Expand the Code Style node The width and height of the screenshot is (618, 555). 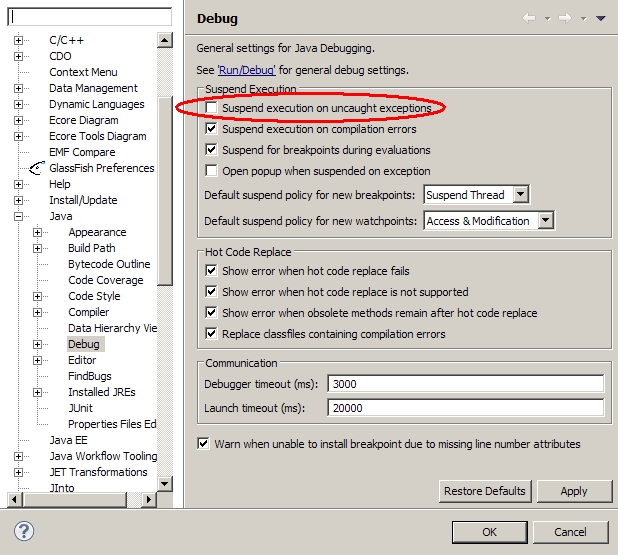(x=37, y=296)
